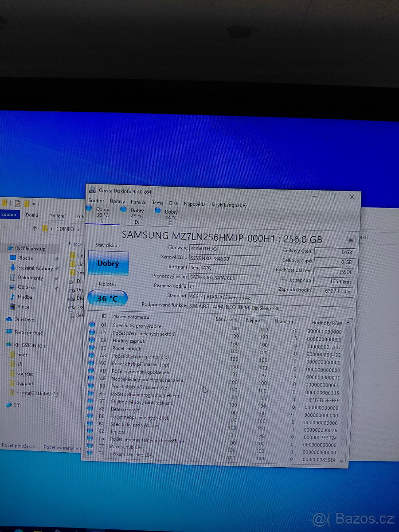Select the D: drive at 45 °C
Screen dimensions: 399x532
coord(123,209)
